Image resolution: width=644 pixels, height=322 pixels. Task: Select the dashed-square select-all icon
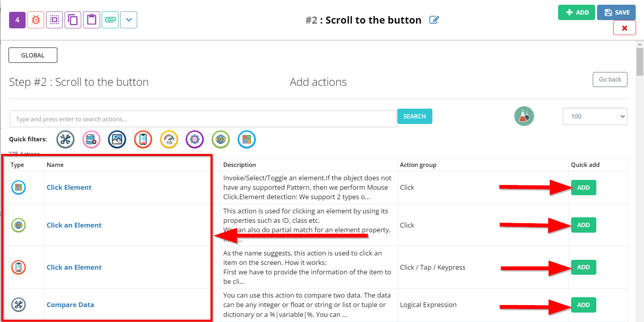(54, 20)
